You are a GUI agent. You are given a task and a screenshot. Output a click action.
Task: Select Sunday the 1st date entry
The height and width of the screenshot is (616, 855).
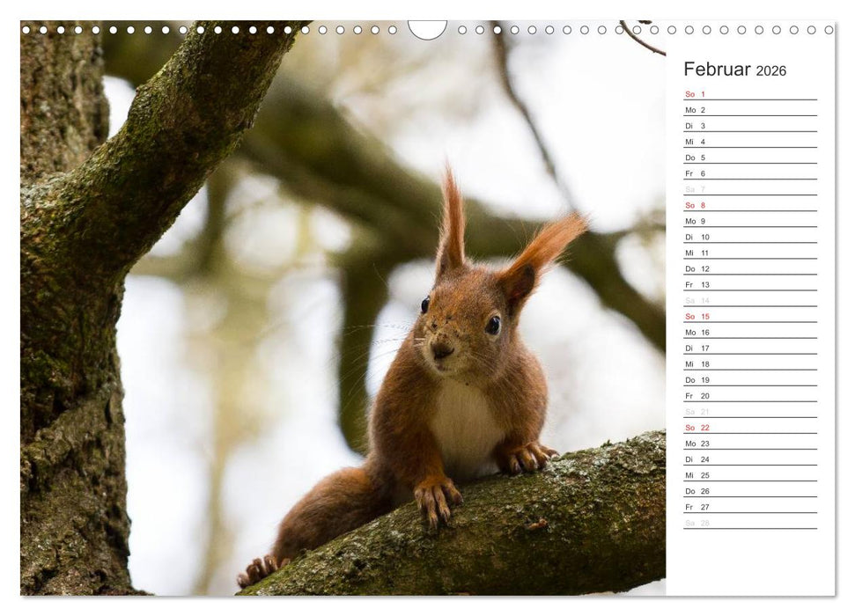tap(696, 93)
